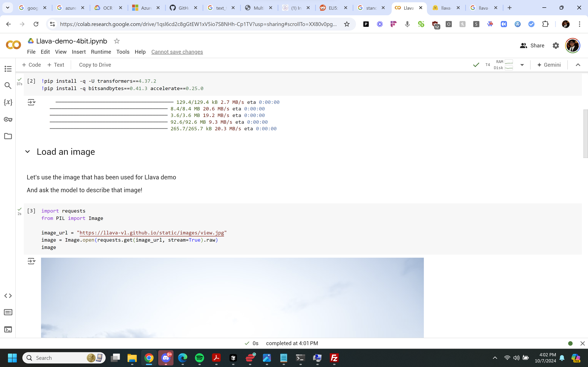
Task: Collapse the Load an image section
Action: (27, 152)
